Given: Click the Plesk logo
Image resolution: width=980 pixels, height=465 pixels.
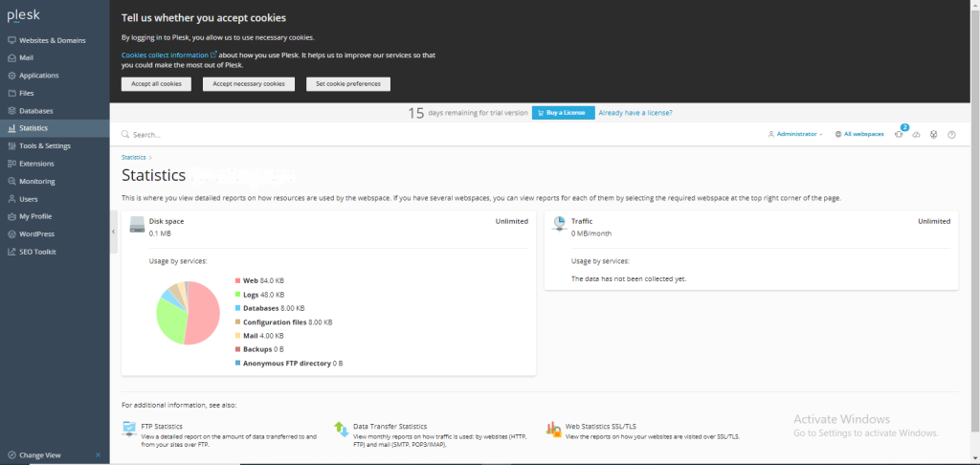Looking at the screenshot, I should [23, 15].
